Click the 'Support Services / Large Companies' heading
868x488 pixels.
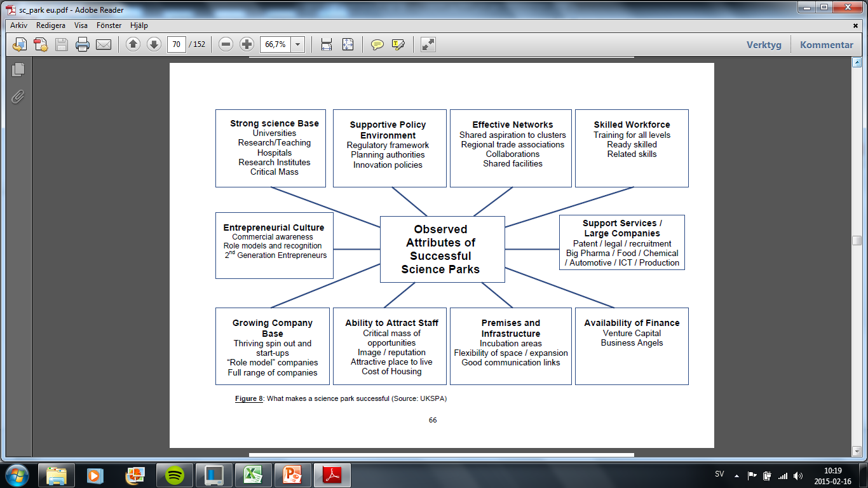[x=622, y=228]
